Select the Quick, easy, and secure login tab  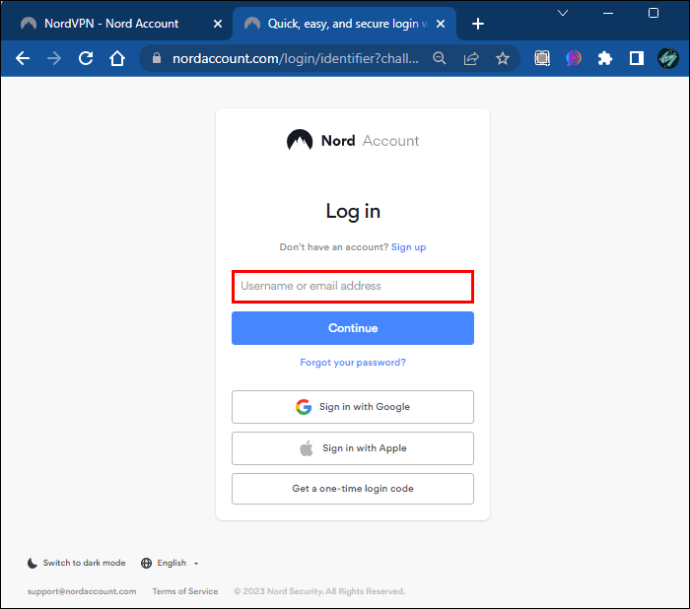[343, 24]
